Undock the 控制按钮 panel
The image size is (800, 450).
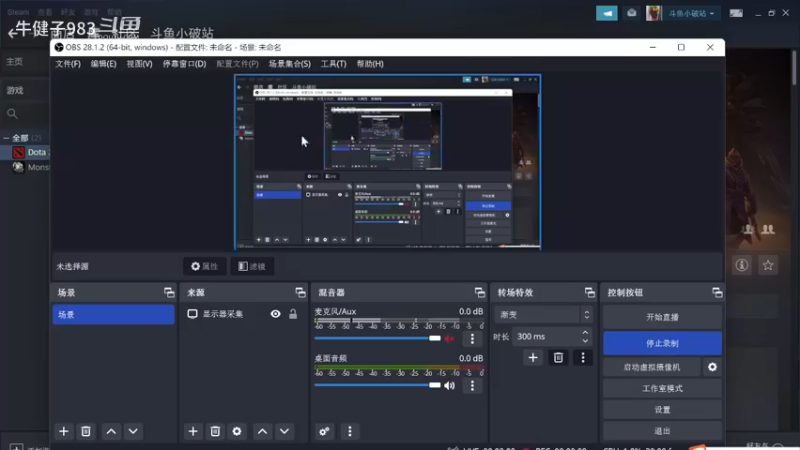coord(717,292)
